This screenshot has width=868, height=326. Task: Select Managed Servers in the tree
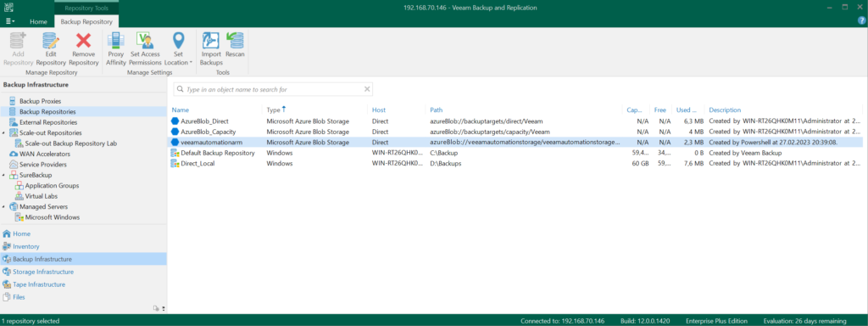[43, 206]
